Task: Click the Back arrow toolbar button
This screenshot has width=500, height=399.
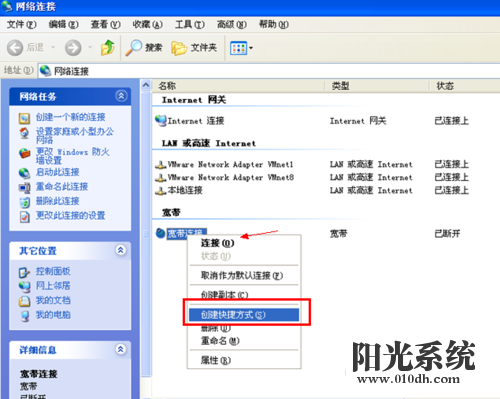Action: pyautogui.click(x=15, y=48)
